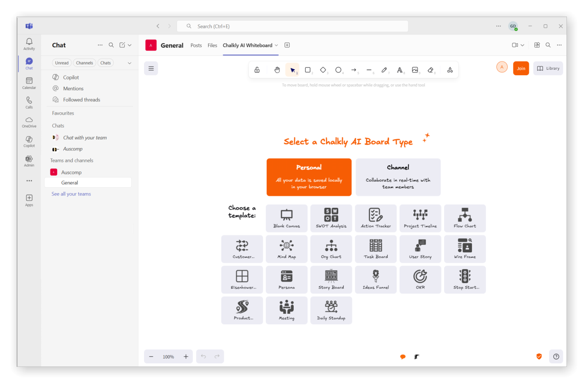Pick the Ideas Funnel template
The width and height of the screenshot is (588, 388).
[375, 280]
